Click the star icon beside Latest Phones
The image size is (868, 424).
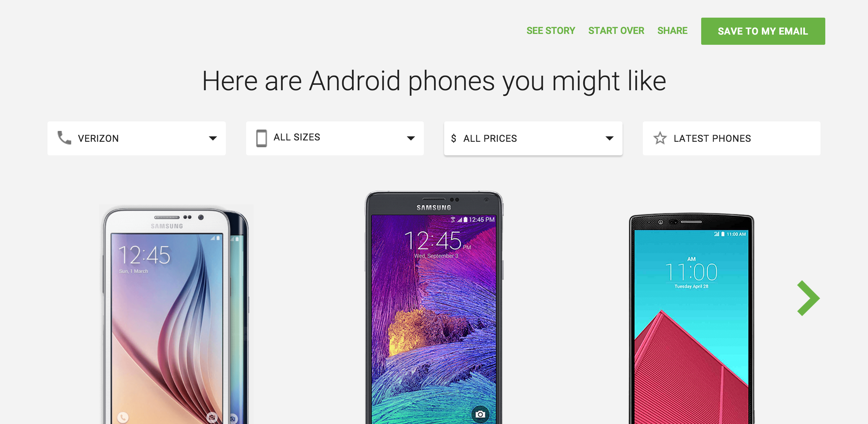[x=660, y=138]
